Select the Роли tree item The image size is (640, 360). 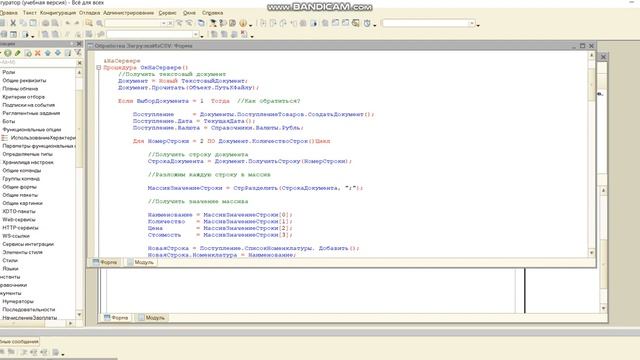point(9,72)
